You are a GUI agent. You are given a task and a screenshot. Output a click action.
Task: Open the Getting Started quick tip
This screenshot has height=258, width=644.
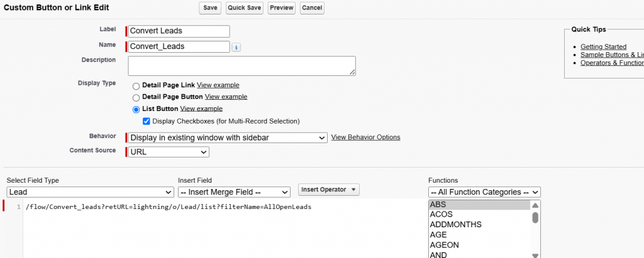603,46
